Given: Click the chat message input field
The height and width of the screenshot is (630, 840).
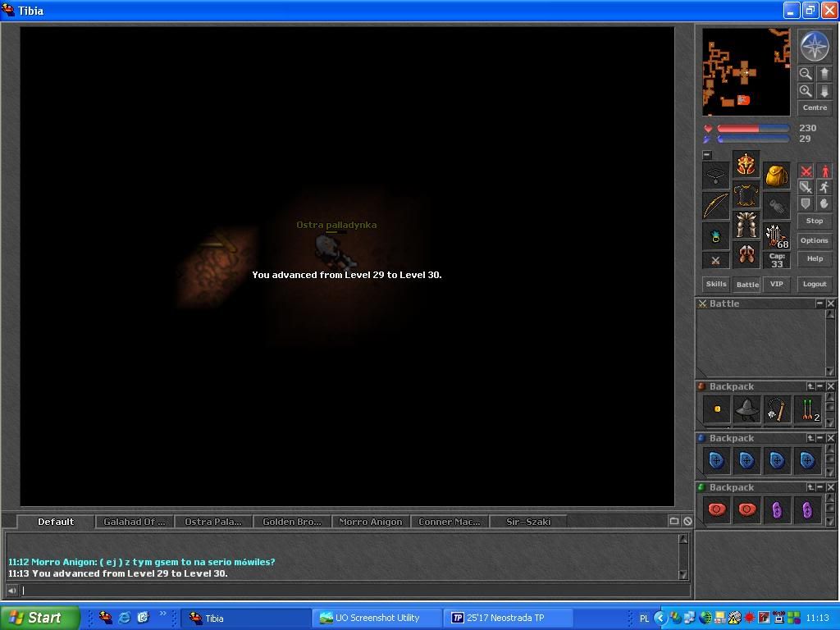Looking at the screenshot, I should [x=354, y=591].
